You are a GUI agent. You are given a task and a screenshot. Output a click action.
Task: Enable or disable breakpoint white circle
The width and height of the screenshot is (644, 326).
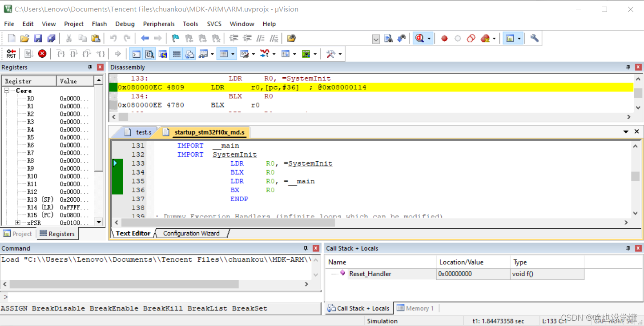click(458, 38)
